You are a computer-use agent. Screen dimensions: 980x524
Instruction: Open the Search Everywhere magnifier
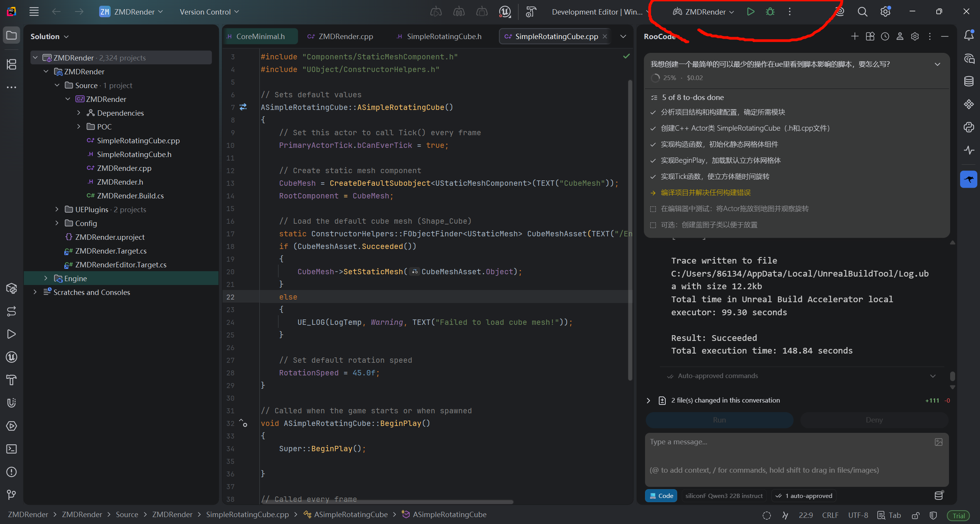(862, 11)
